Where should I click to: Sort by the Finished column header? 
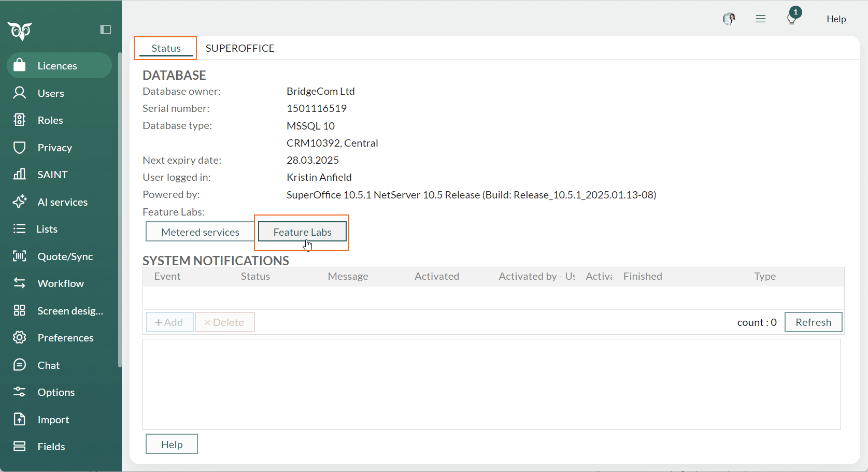pos(643,276)
